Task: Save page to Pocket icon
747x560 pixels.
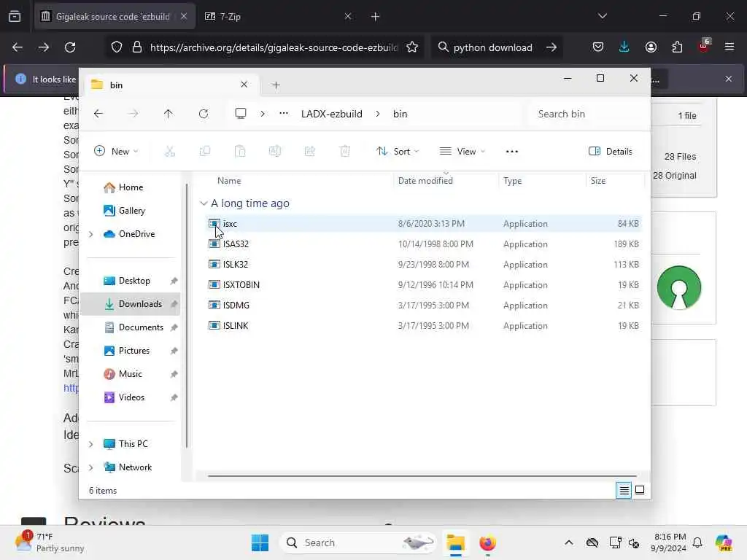Action: click(x=598, y=47)
